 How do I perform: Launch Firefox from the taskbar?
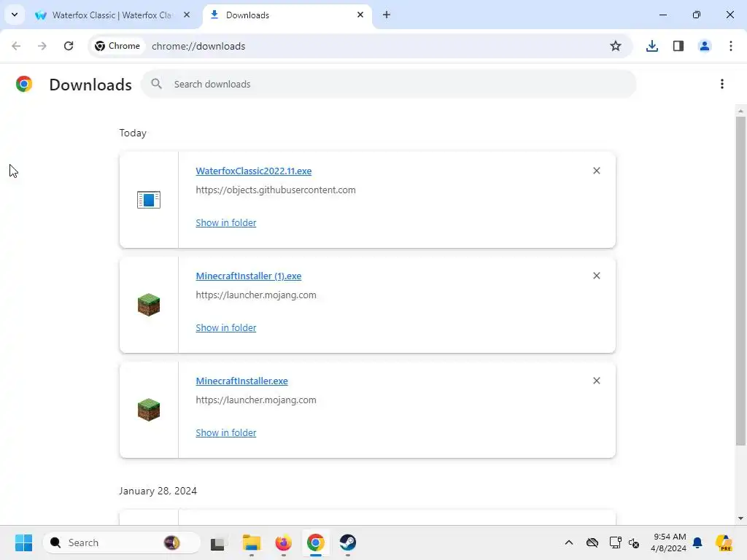coord(284,542)
